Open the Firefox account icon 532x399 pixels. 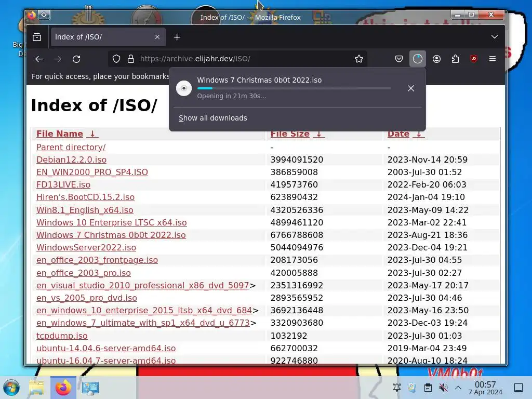point(436,59)
